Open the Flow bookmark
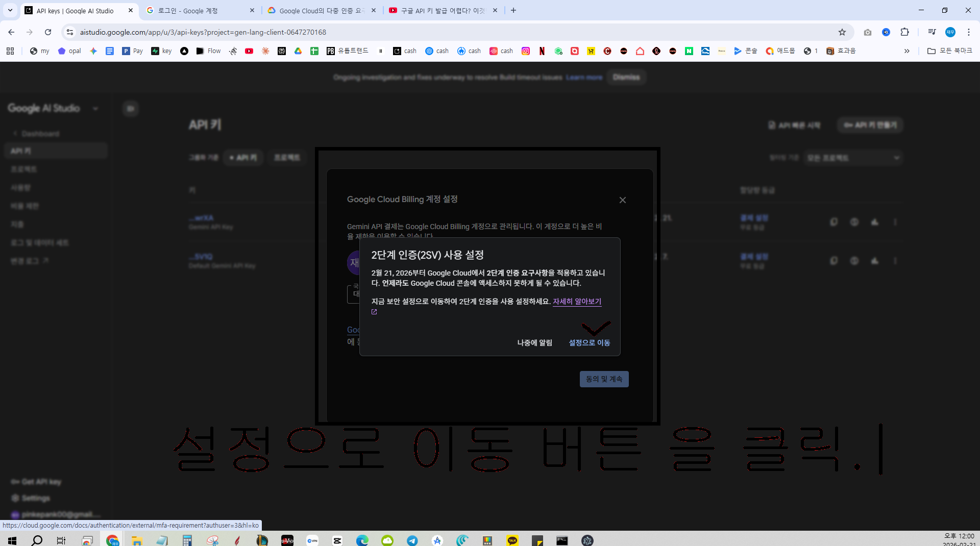 click(x=208, y=51)
